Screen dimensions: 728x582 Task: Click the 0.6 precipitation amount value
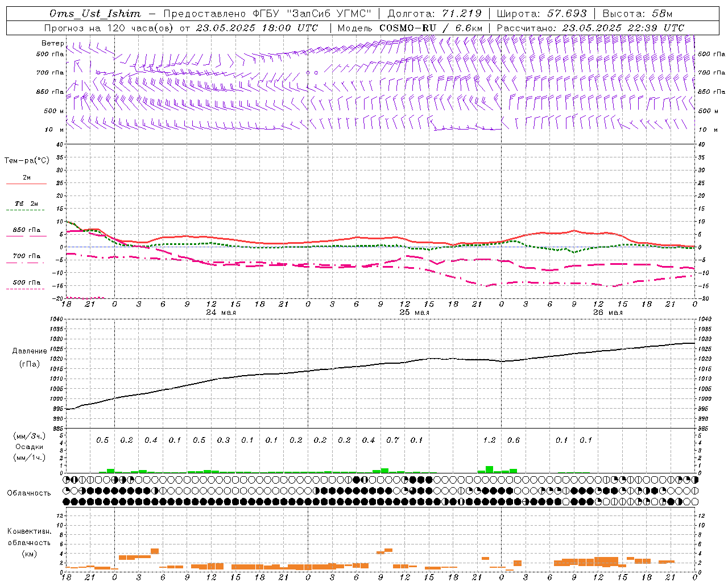point(514,440)
